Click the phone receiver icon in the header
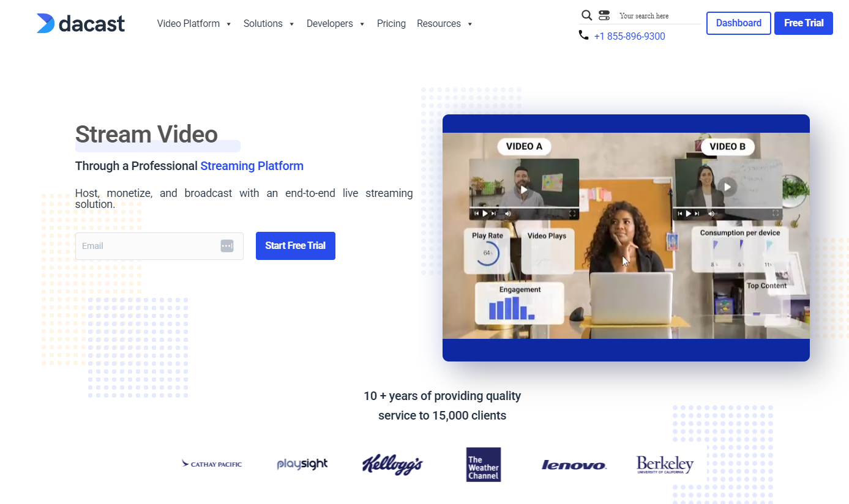This screenshot has height=504, width=849. click(x=583, y=35)
